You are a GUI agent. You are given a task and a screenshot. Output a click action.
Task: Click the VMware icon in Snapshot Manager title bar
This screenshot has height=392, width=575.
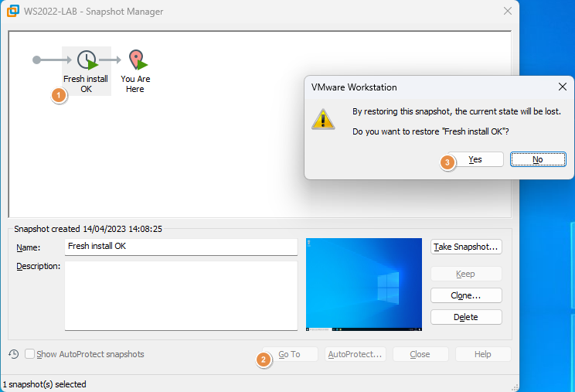(x=13, y=11)
